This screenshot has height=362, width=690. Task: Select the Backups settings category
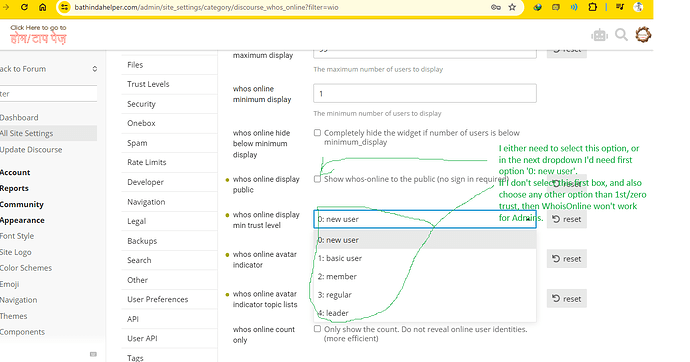coord(169,241)
